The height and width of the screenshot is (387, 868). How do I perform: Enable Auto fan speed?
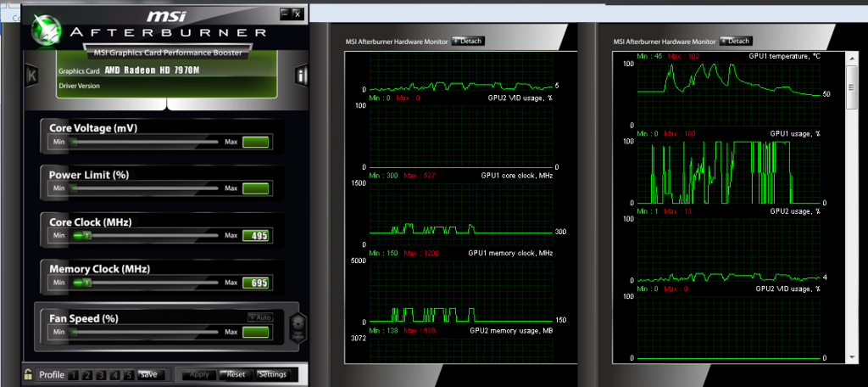[x=259, y=317]
